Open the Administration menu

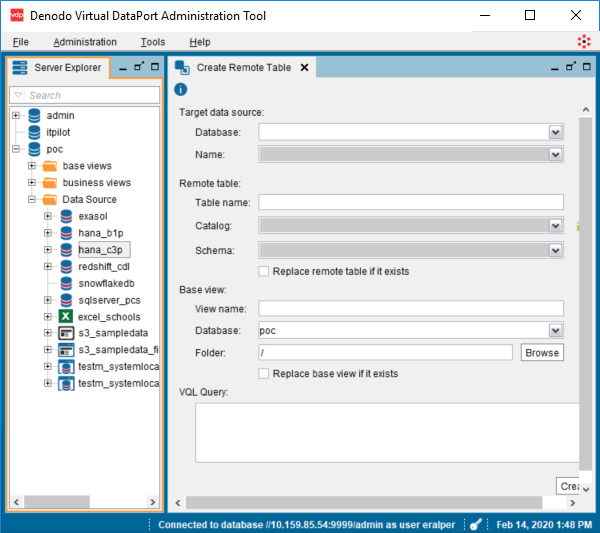85,42
